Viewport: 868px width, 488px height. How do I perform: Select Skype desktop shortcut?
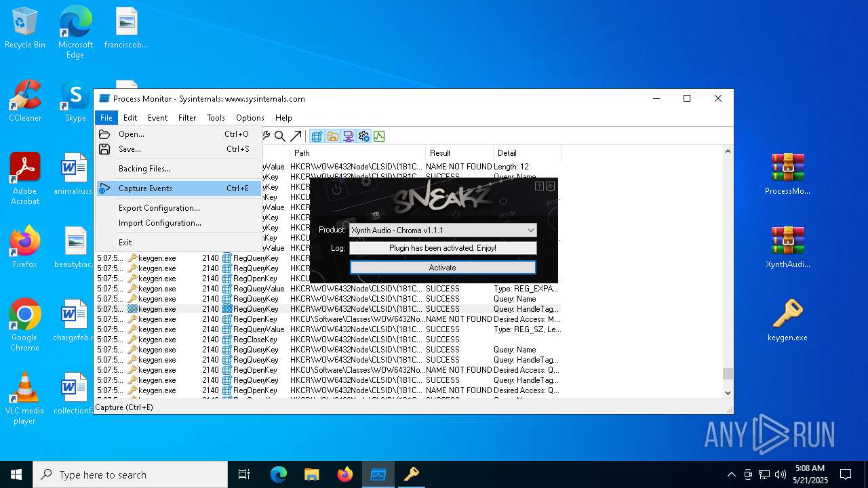click(x=75, y=102)
